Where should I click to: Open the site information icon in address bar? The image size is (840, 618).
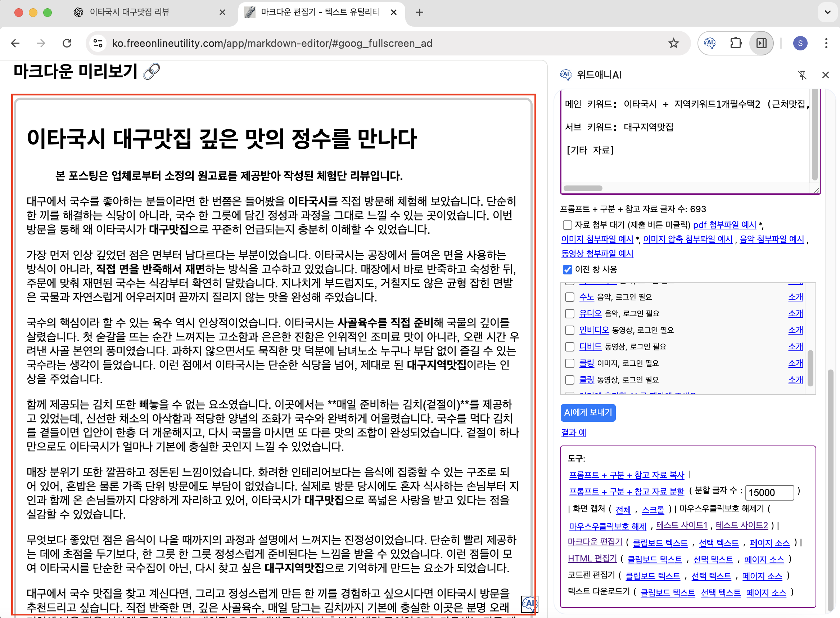click(x=98, y=43)
